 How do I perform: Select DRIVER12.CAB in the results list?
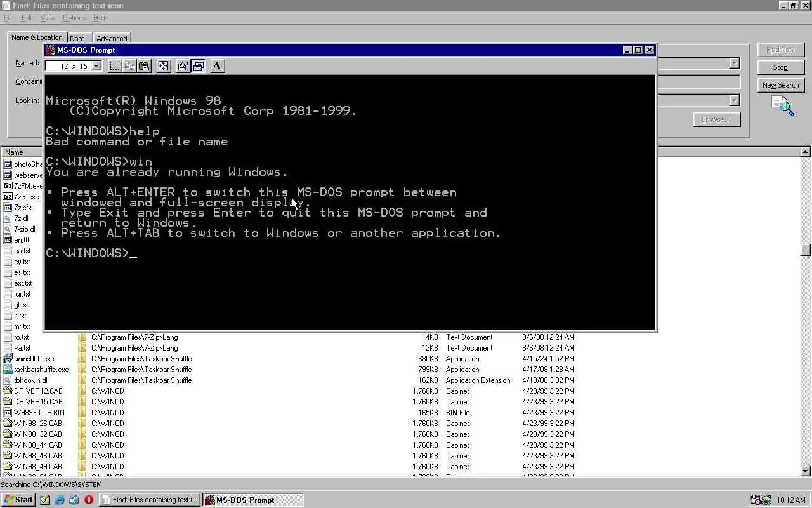[x=33, y=391]
